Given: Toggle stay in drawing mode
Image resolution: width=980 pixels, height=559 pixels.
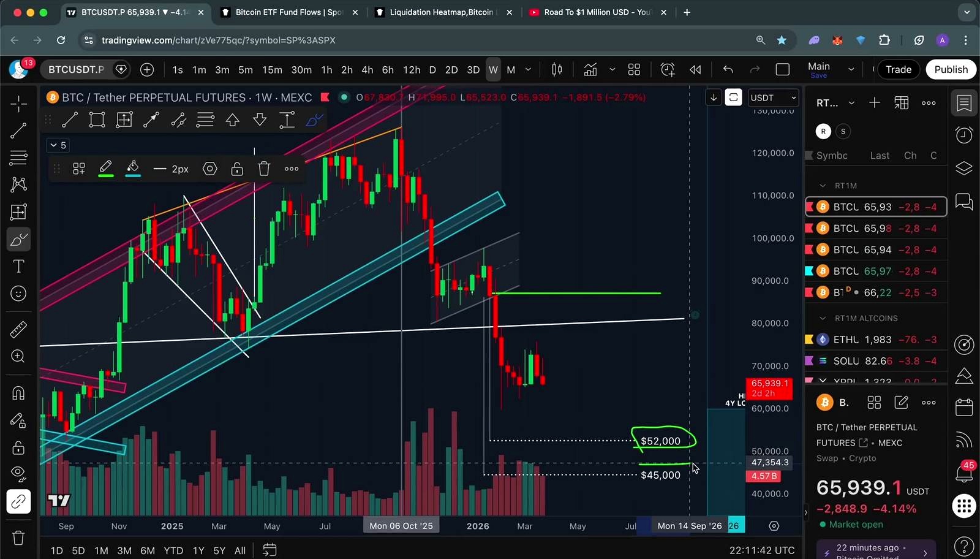Looking at the screenshot, I should coord(18,420).
